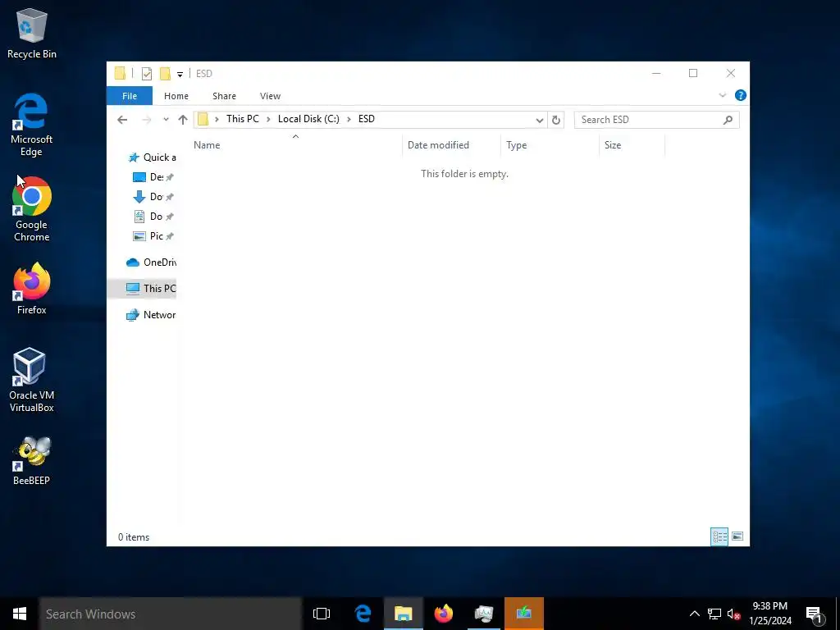Open Customize Quick Access Toolbar dropdown
The image size is (840, 630).
tap(180, 75)
